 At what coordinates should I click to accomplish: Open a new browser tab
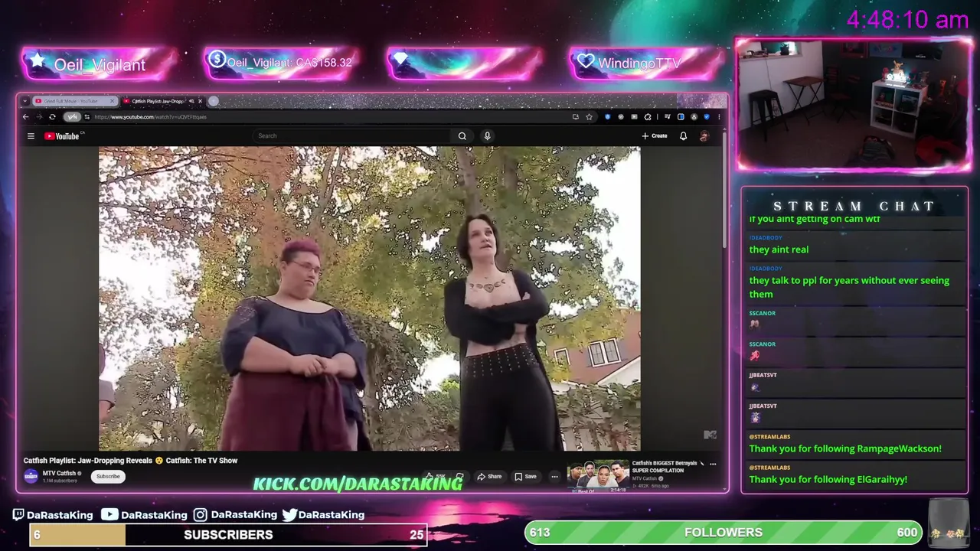point(214,101)
